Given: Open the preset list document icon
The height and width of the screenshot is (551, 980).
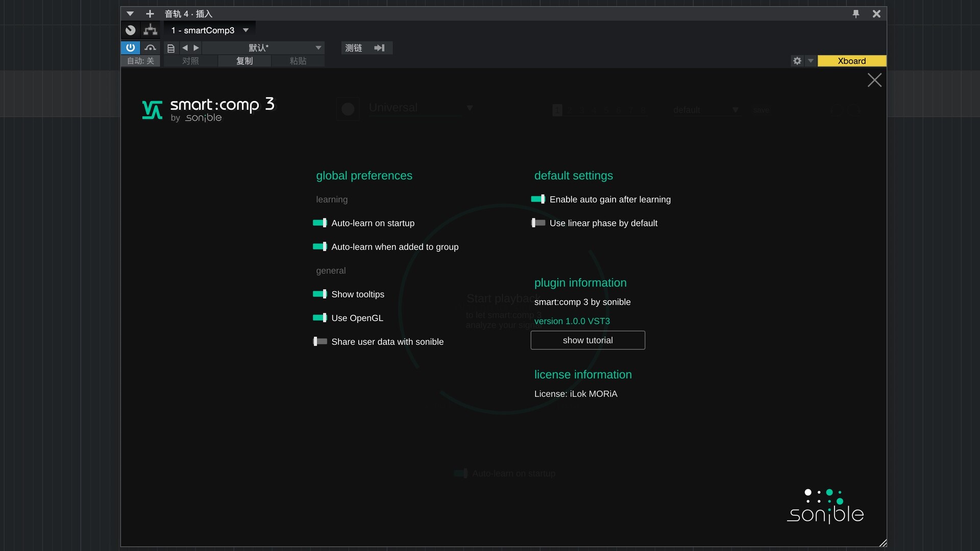Looking at the screenshot, I should pos(171,47).
